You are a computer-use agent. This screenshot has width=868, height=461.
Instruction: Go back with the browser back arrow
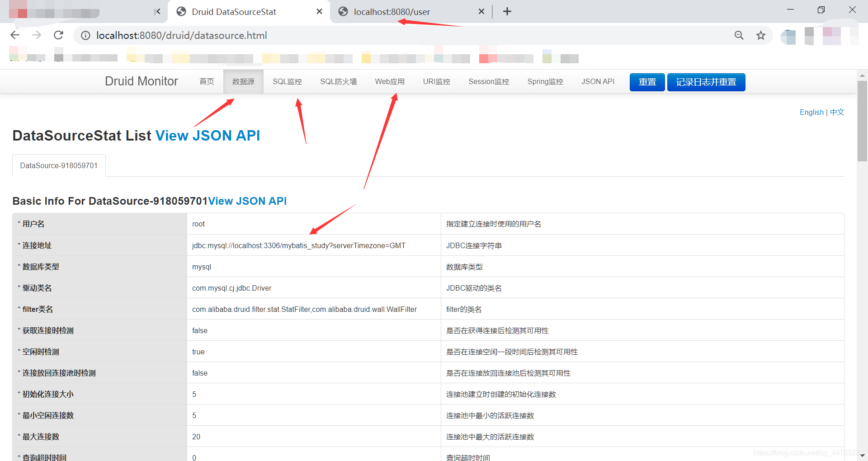tap(15, 35)
